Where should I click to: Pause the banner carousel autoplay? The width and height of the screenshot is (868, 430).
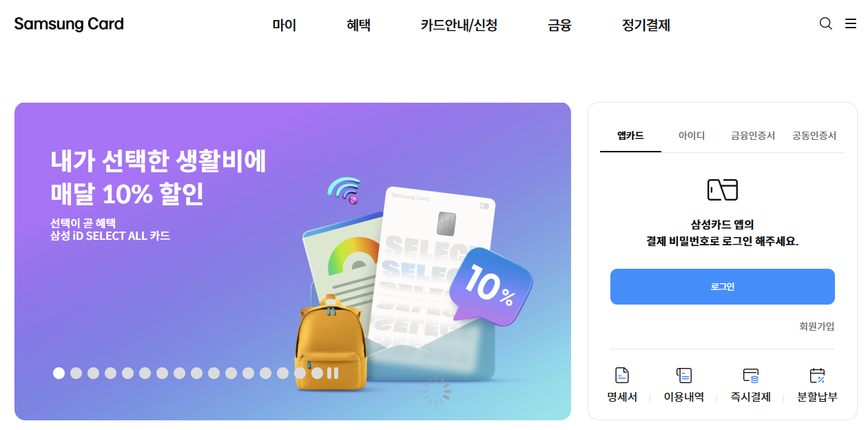point(333,373)
